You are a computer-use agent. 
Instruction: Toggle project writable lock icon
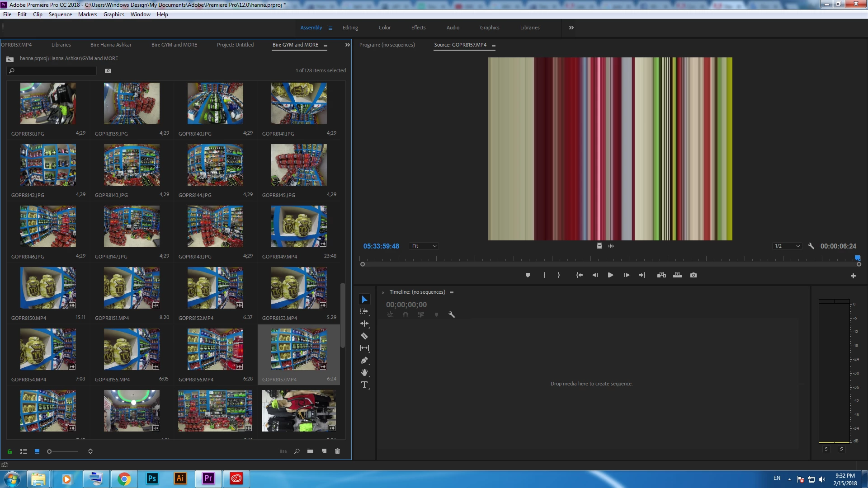(x=9, y=451)
